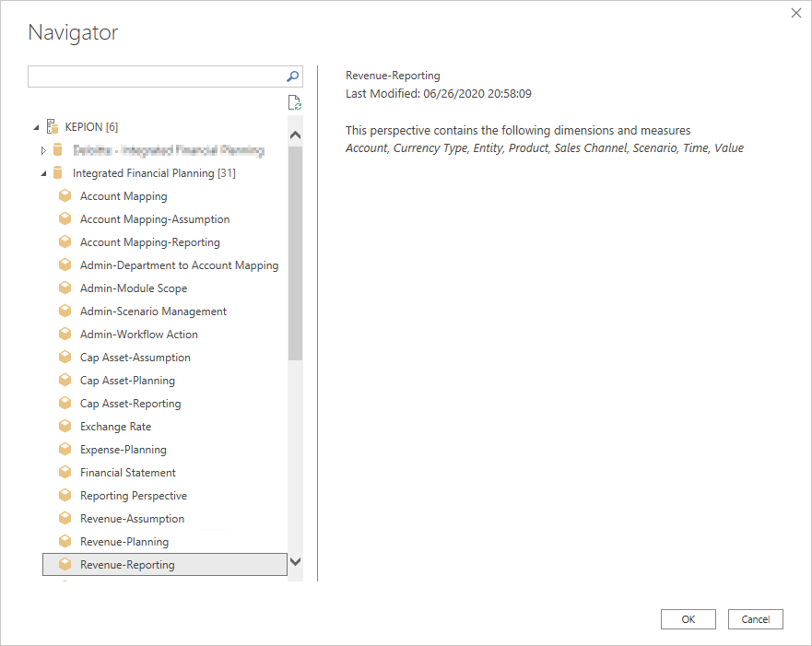Click the refresh preview icon above the tree
This screenshot has width=812, height=646.
click(294, 101)
